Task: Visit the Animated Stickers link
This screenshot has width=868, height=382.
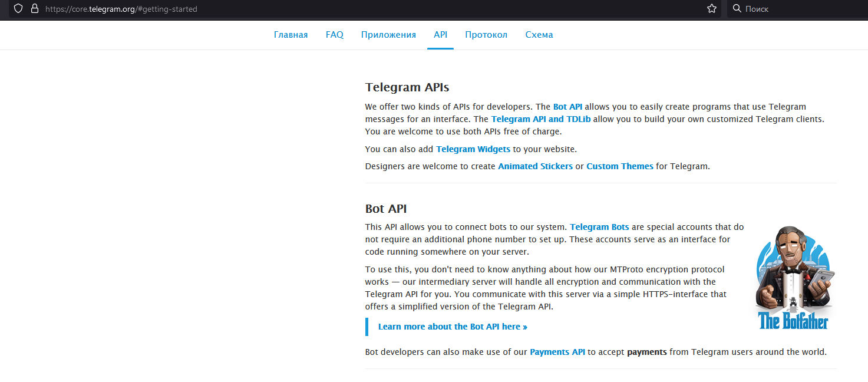Action: (x=535, y=166)
